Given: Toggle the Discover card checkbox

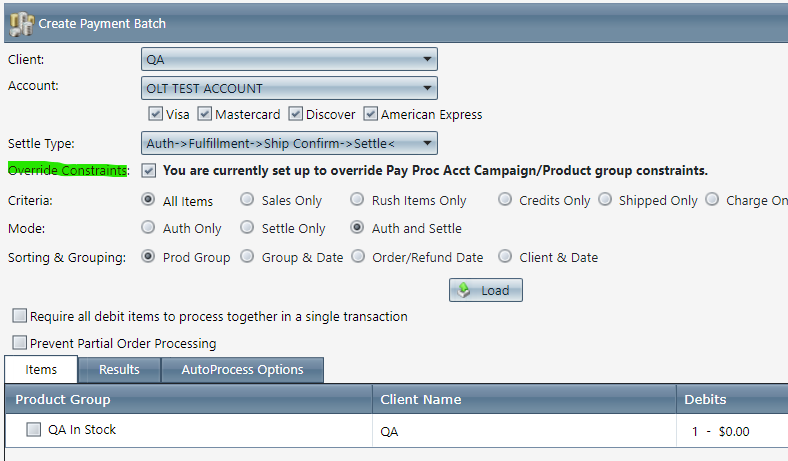Looking at the screenshot, I should (296, 114).
